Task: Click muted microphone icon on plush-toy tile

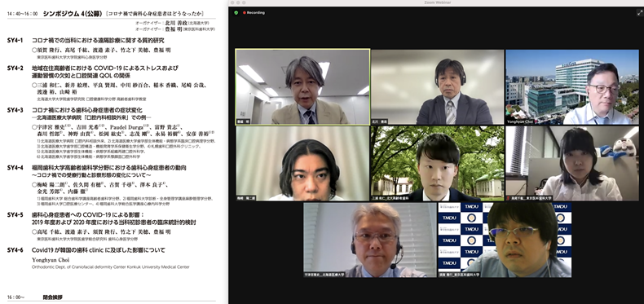Action: pyautogui.click(x=508, y=198)
